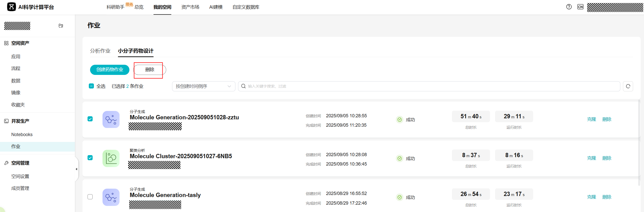
Task: Click the 创建药物作业 button
Action: (x=110, y=70)
